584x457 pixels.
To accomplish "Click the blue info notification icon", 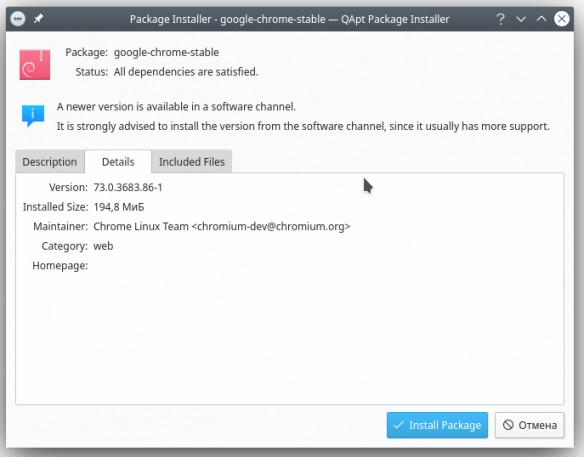I will tap(33, 115).
